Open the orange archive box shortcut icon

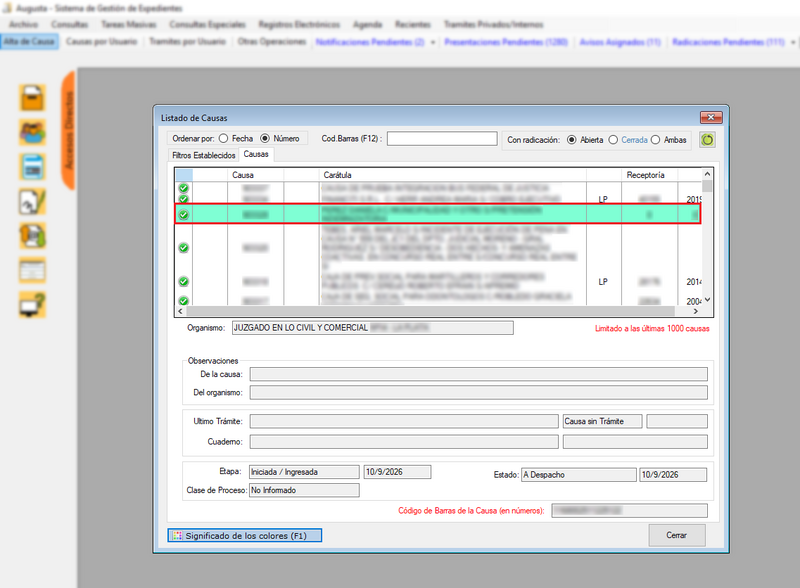click(32, 97)
